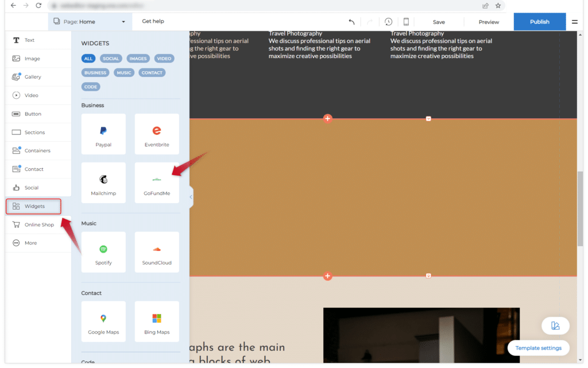This screenshot has width=588, height=368.
Task: Expand the More sidebar item
Action: pos(31,243)
